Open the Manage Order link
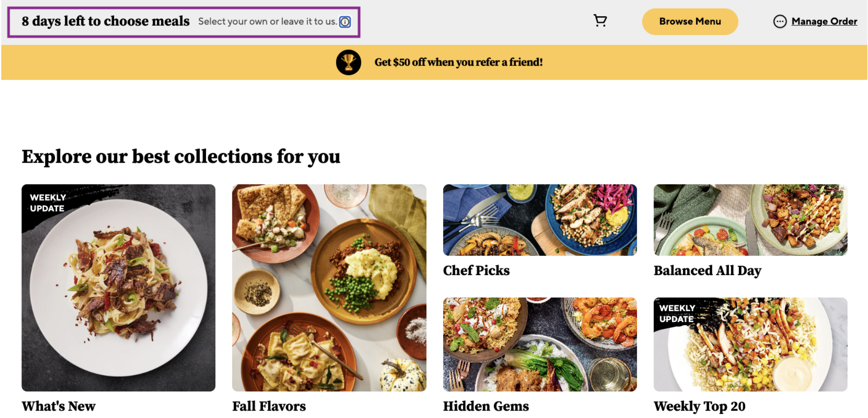868x418 pixels. (x=824, y=21)
